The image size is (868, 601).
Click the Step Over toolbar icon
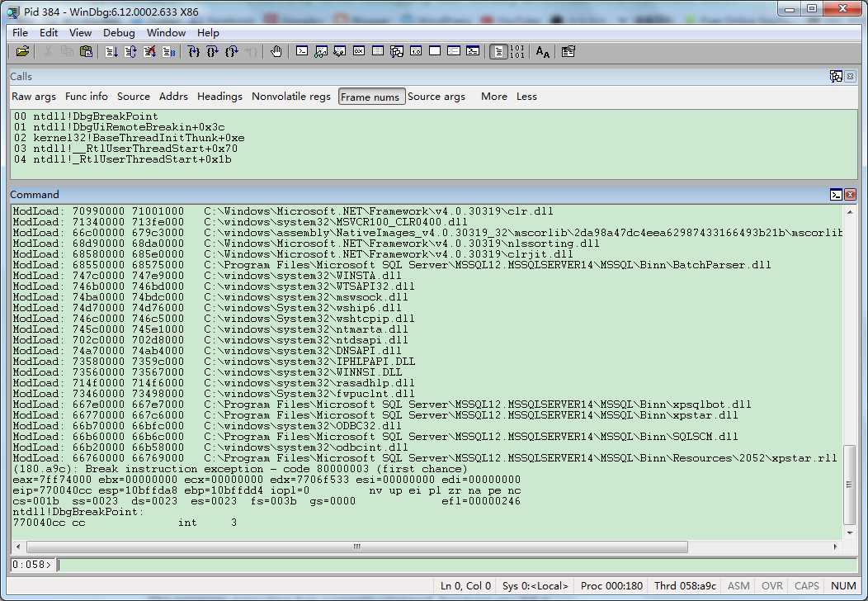click(x=212, y=51)
